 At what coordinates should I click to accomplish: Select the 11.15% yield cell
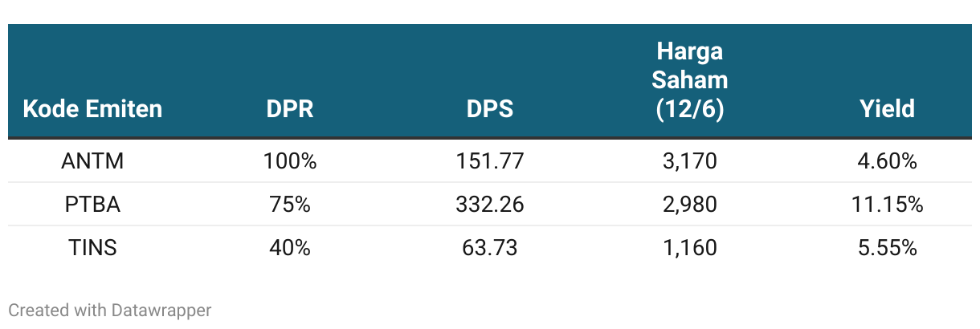point(887,205)
